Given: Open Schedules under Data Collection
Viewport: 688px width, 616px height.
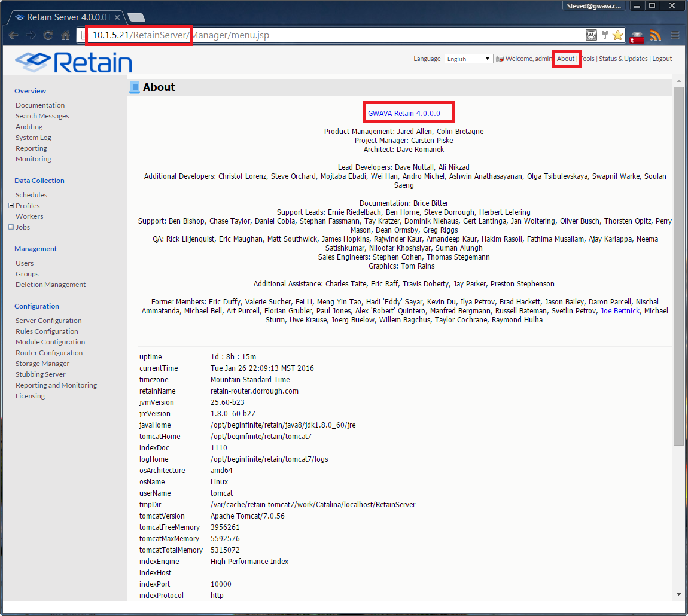Looking at the screenshot, I should point(31,195).
